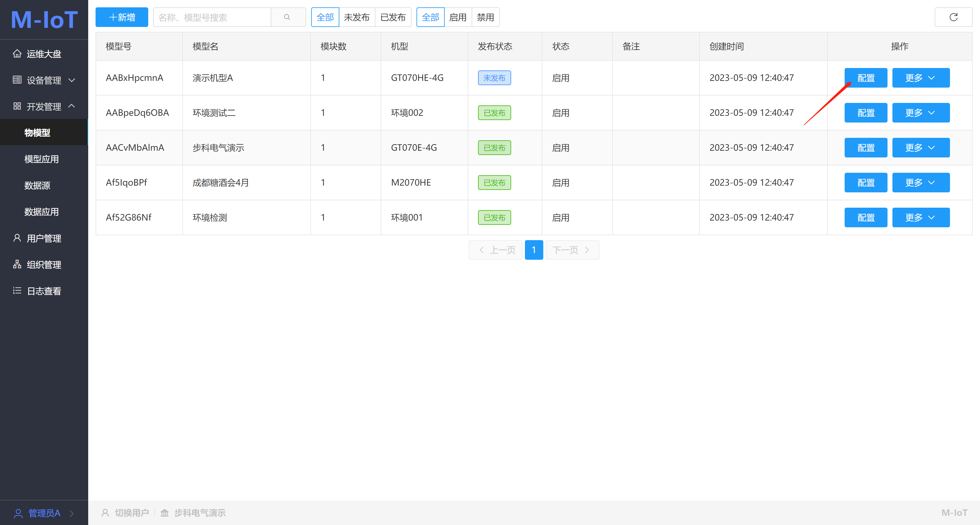Open the 模型应用 submenu item
Image resolution: width=980 pixels, height=525 pixels.
44,159
